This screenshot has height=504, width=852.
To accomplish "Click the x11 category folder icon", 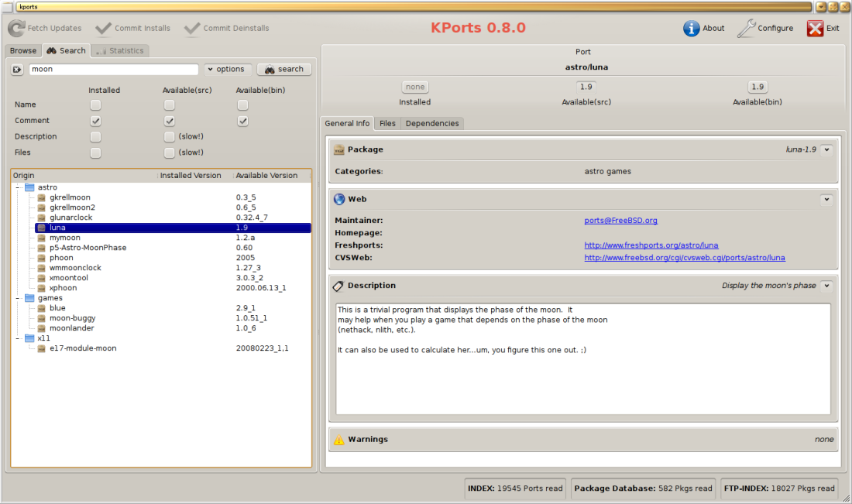I will coord(30,338).
